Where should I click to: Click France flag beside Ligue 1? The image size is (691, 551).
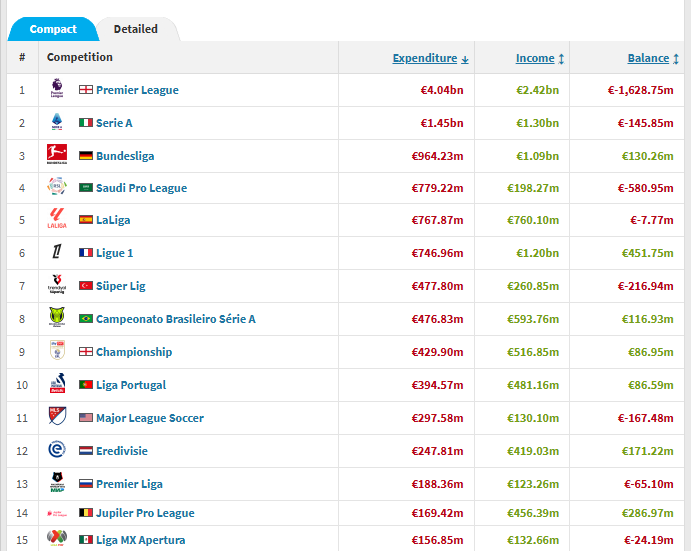click(85, 253)
